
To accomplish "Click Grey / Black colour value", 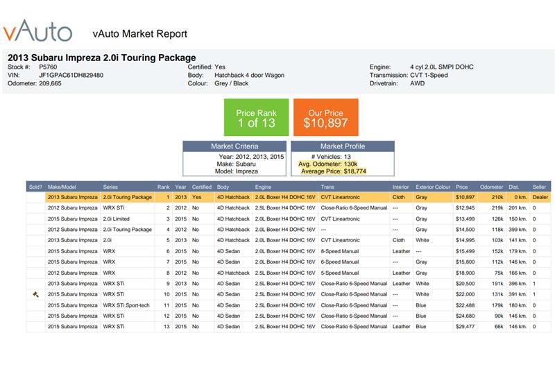I will [x=231, y=83].
